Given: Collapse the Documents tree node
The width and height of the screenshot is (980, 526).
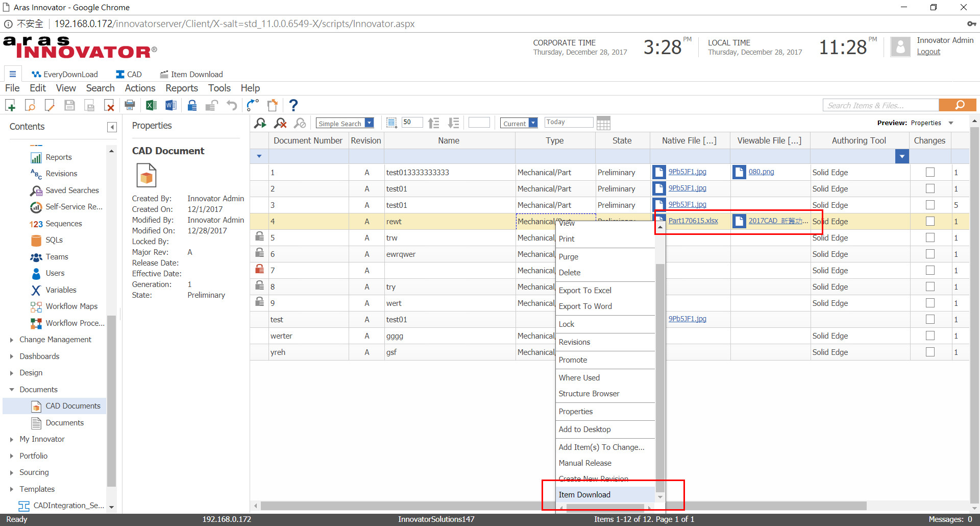Looking at the screenshot, I should [x=12, y=390].
